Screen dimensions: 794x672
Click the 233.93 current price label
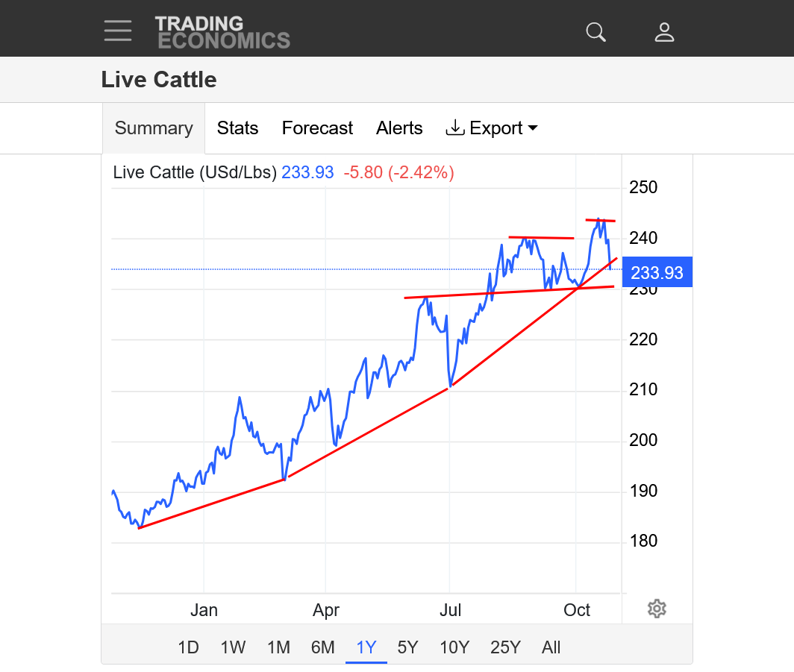pyautogui.click(x=657, y=273)
